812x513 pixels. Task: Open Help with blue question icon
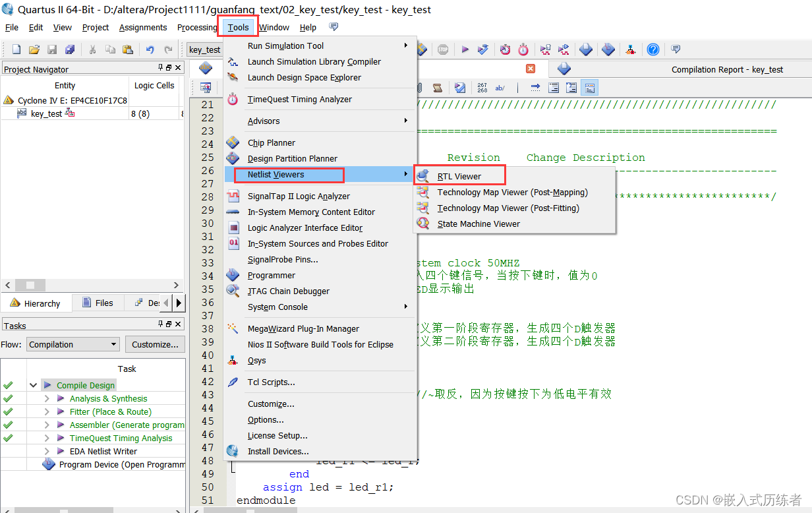coord(652,49)
